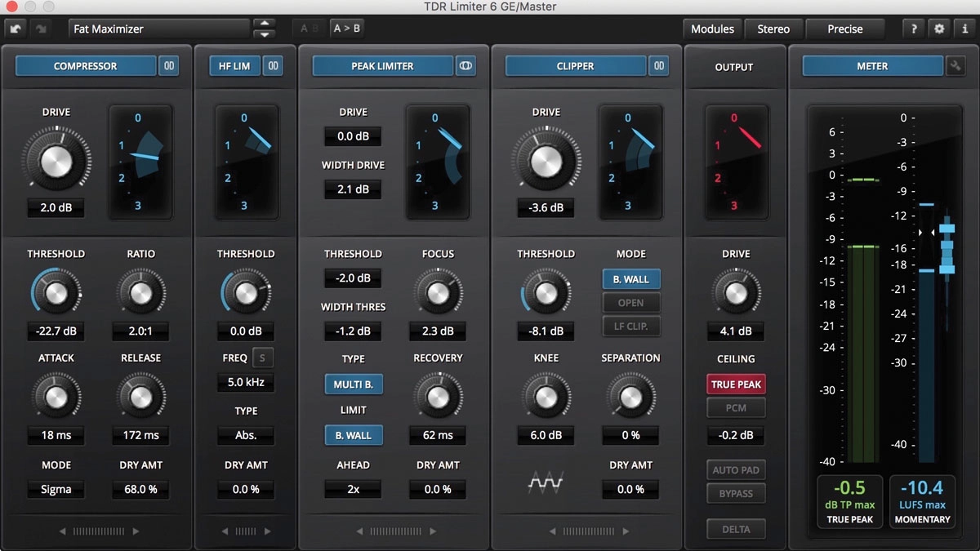Screen dimensions: 980x551
Task: Click Peak Limiter Drive 0.0 dB field
Action: 354,136
